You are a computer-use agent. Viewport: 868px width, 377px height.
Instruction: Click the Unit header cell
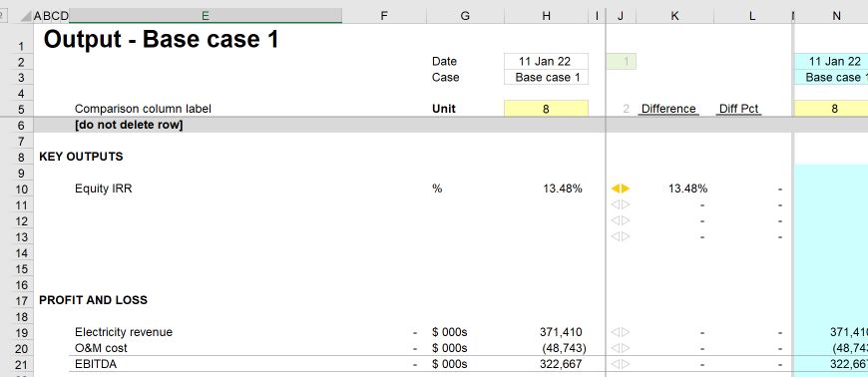pyautogui.click(x=443, y=109)
